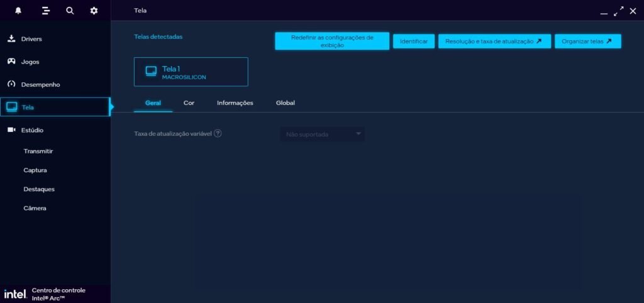Select the Captura sub-item
Viewport: 644px width, 303px height.
(35, 170)
